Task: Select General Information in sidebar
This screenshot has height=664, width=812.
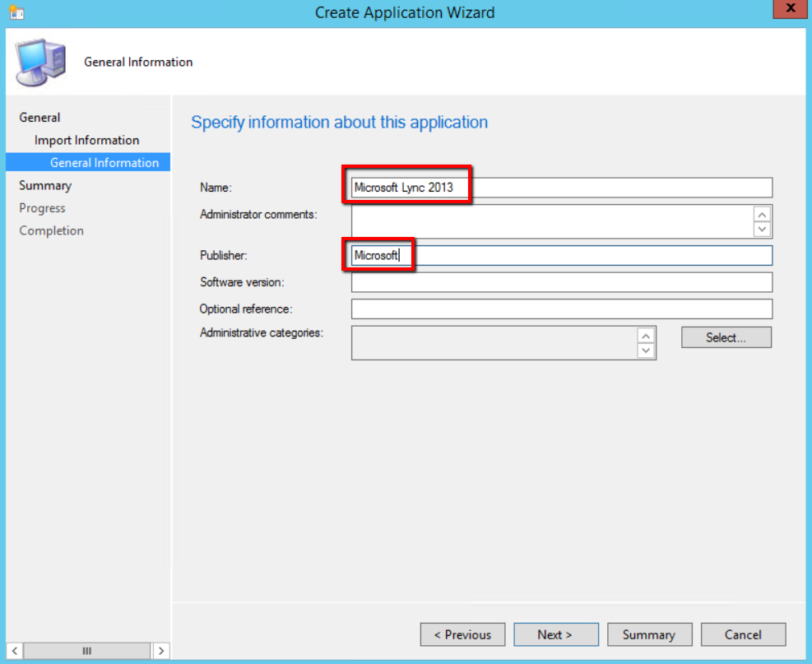Action: [x=104, y=163]
